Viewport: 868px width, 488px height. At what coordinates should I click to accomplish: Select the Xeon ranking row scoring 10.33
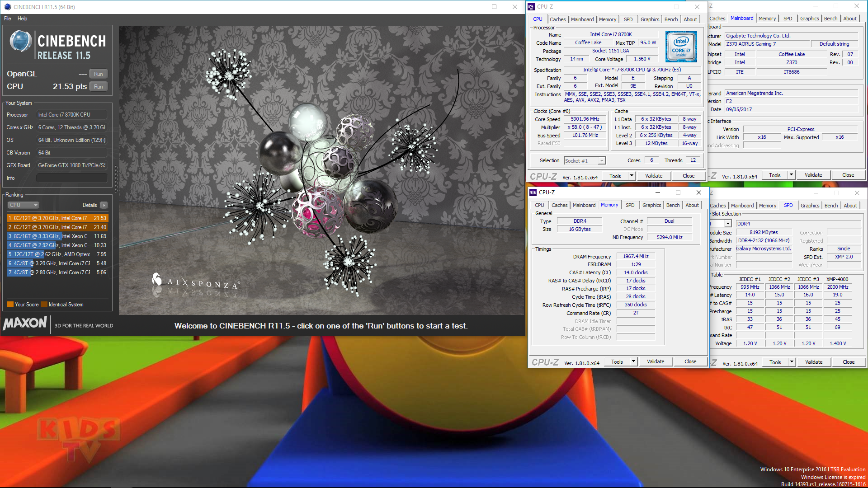click(57, 245)
